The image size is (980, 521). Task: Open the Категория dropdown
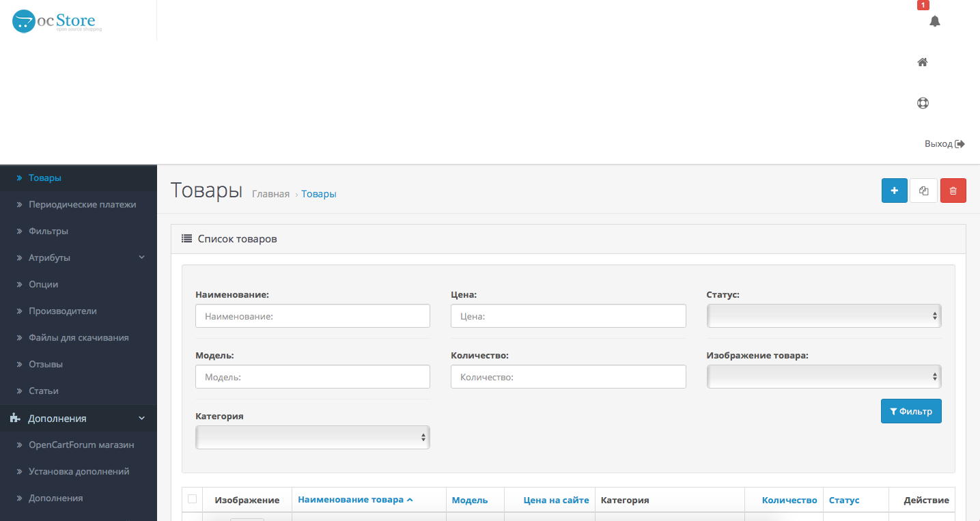(312, 437)
